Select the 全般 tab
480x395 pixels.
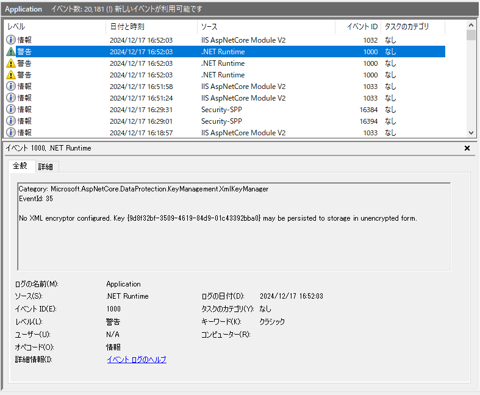[x=20, y=166]
